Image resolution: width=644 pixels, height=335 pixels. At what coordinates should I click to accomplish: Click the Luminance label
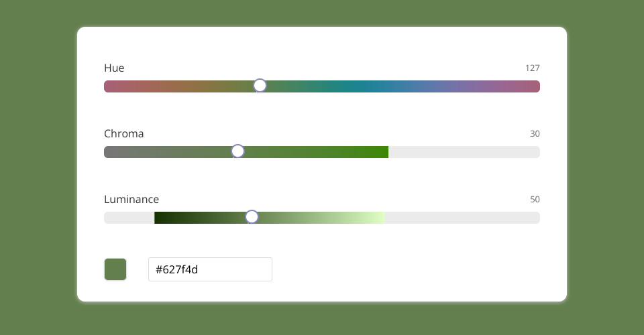tap(131, 200)
